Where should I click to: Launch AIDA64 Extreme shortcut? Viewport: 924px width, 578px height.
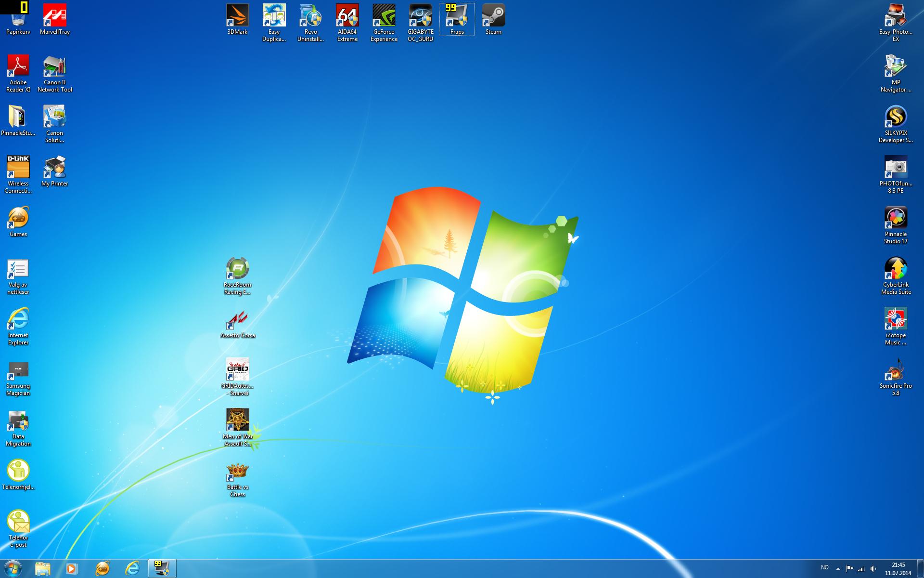[347, 22]
